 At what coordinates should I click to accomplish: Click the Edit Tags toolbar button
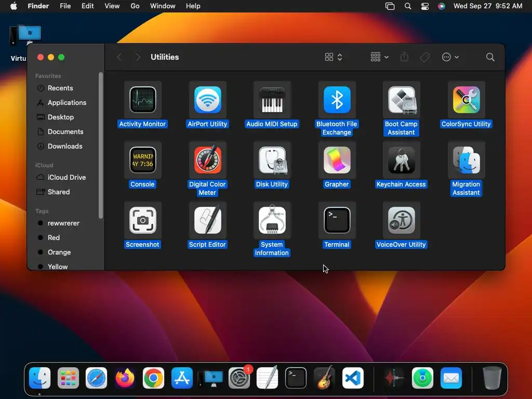[x=425, y=57]
